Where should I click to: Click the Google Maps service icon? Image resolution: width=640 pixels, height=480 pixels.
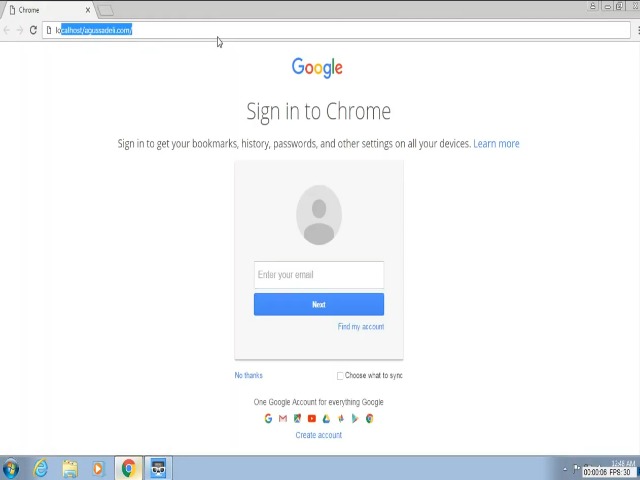click(298, 418)
